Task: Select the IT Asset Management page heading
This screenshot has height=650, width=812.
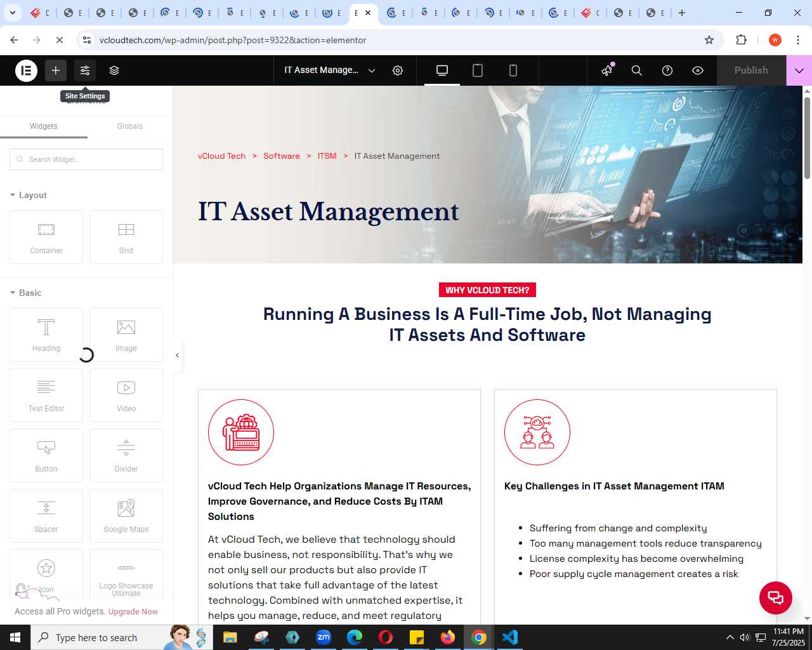Action: (x=329, y=211)
